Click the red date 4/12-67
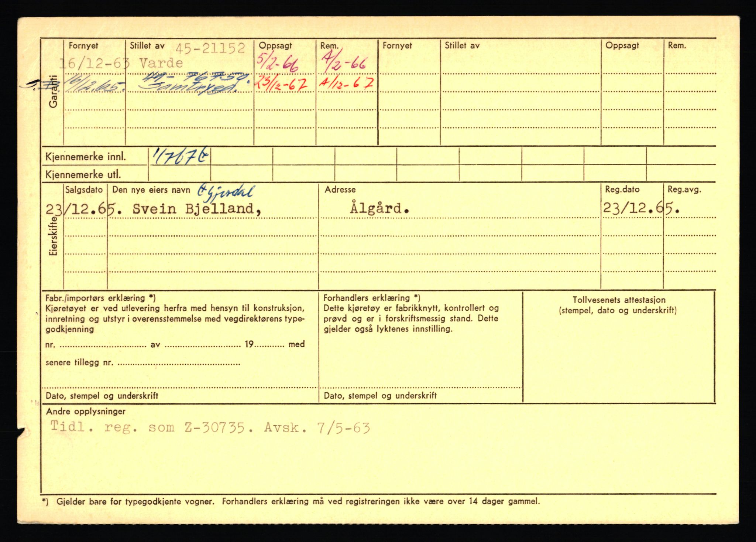Screen dimensions: 756x542 [347, 84]
